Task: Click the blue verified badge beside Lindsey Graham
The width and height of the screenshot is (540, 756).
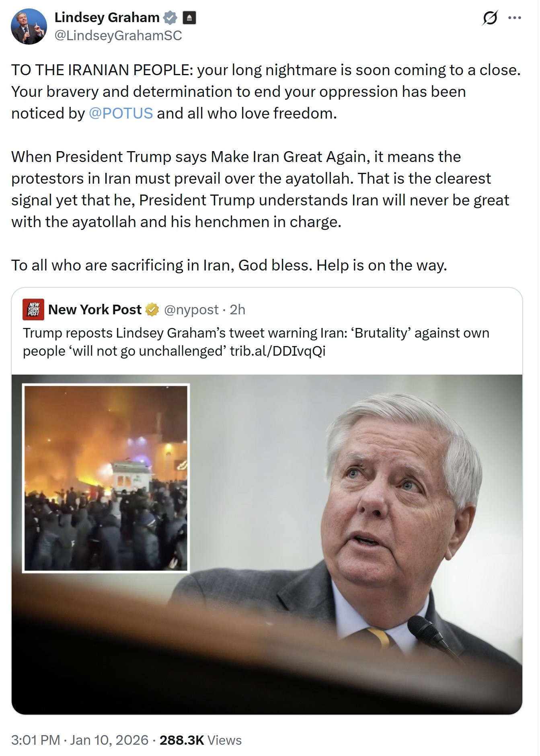Action: point(170,18)
